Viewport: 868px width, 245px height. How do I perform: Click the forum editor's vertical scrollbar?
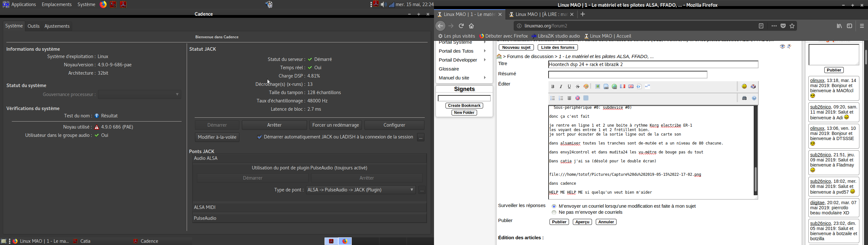[755, 151]
